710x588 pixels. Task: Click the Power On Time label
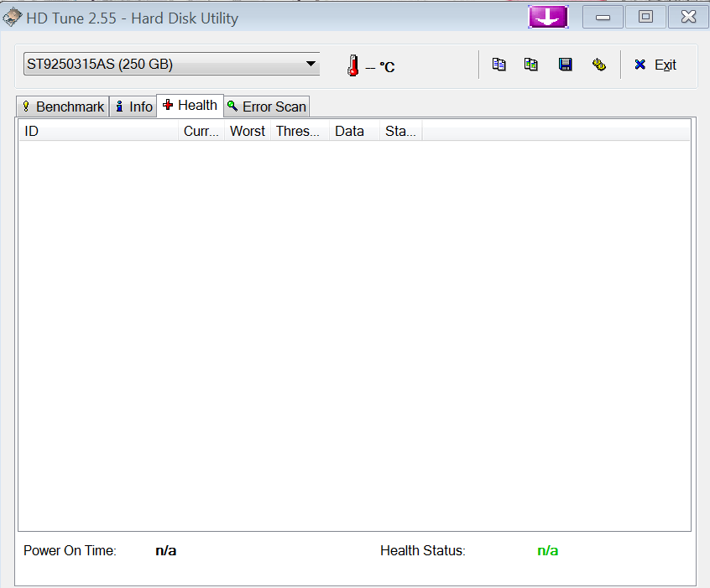pyautogui.click(x=70, y=551)
